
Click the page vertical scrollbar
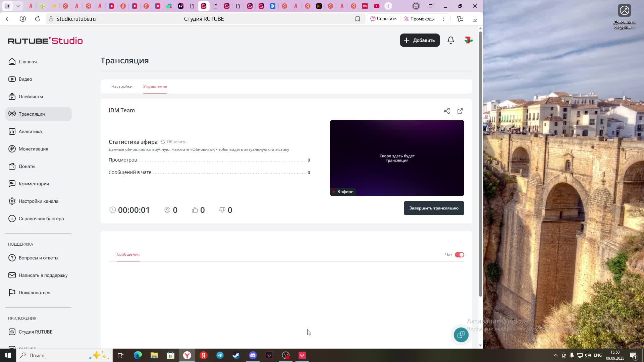(x=480, y=164)
